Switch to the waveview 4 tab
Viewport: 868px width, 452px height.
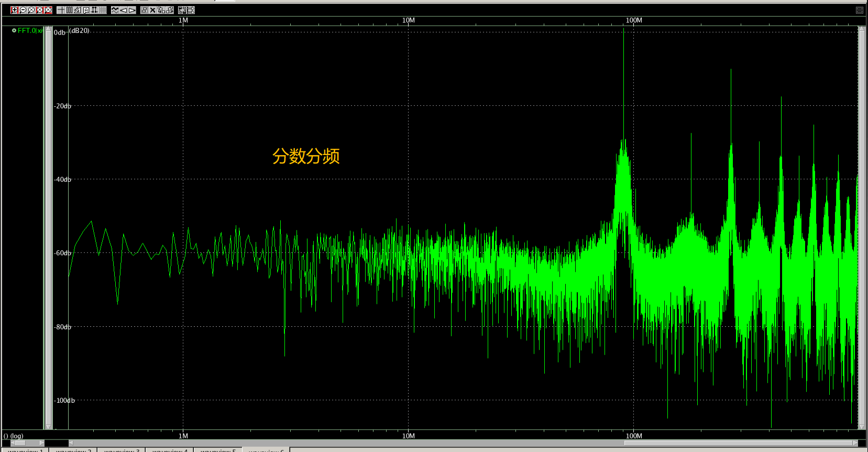(169, 450)
